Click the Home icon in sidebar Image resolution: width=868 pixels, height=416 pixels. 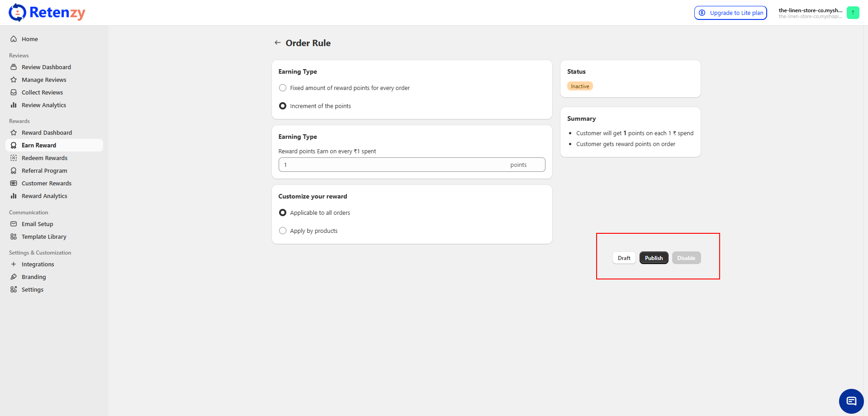14,39
